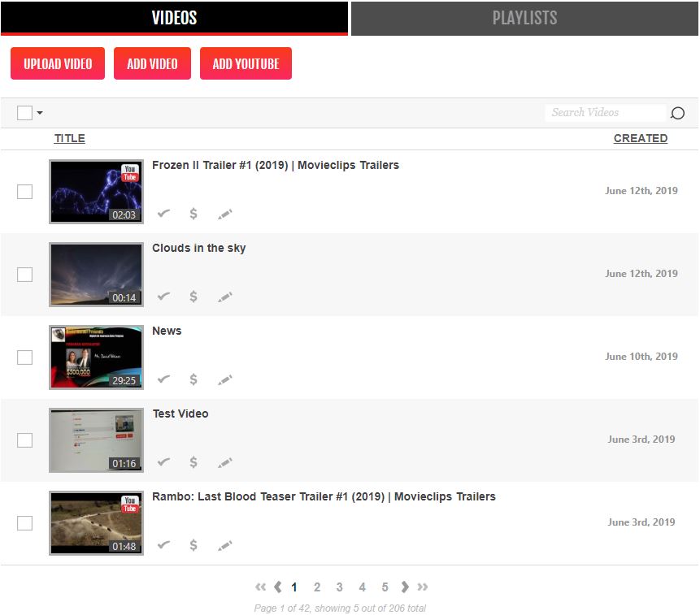Open the bulk selection dropdown arrow
Screen dimensions: 700x615
point(40,113)
